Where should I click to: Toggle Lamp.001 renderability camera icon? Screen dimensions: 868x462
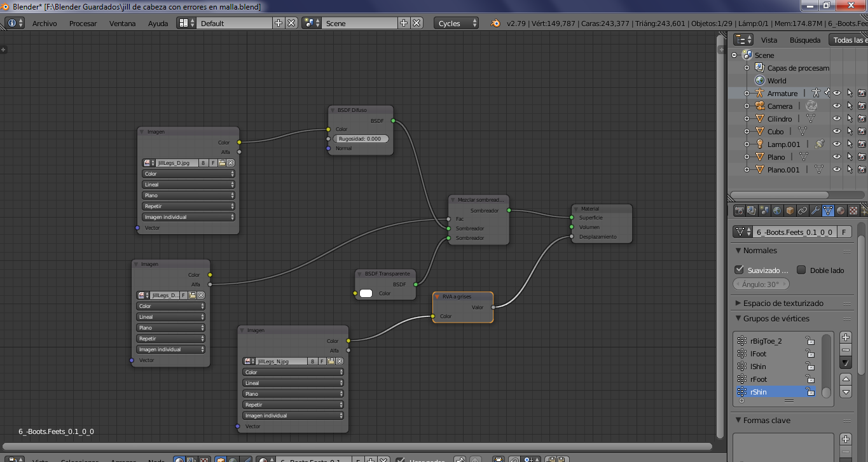[x=862, y=144]
